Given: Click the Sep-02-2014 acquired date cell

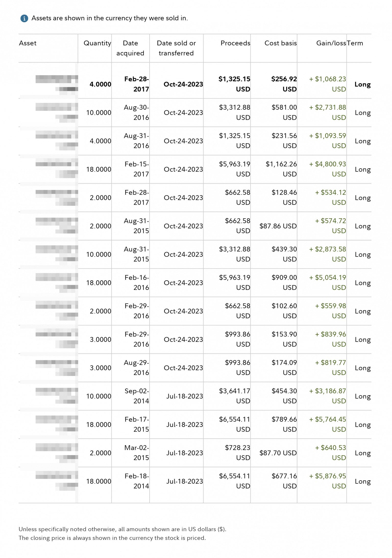Looking at the screenshot, I should 136,396.
